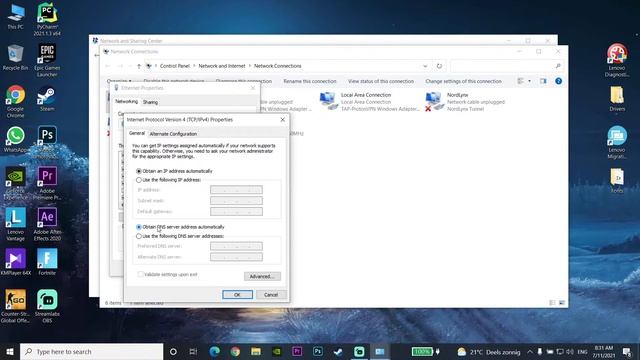Refresh the Network Connections address bar

pos(439,66)
